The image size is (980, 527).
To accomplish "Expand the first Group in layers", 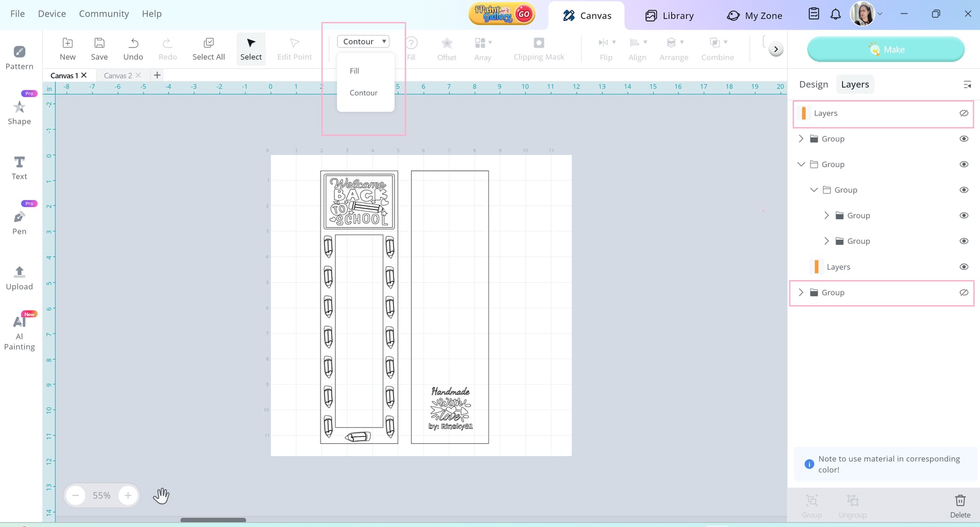I will pyautogui.click(x=801, y=139).
